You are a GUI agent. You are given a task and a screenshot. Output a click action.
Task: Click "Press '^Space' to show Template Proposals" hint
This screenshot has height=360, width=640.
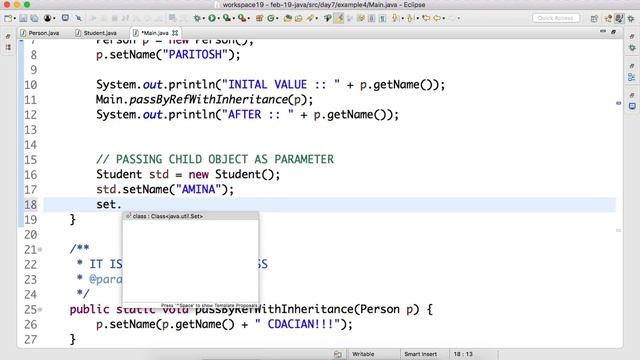pos(209,305)
